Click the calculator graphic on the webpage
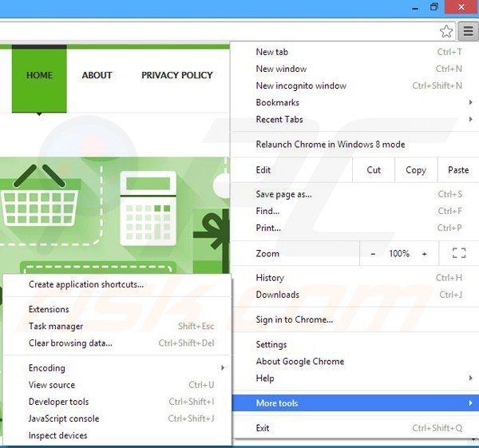The image size is (479, 448). (x=148, y=208)
